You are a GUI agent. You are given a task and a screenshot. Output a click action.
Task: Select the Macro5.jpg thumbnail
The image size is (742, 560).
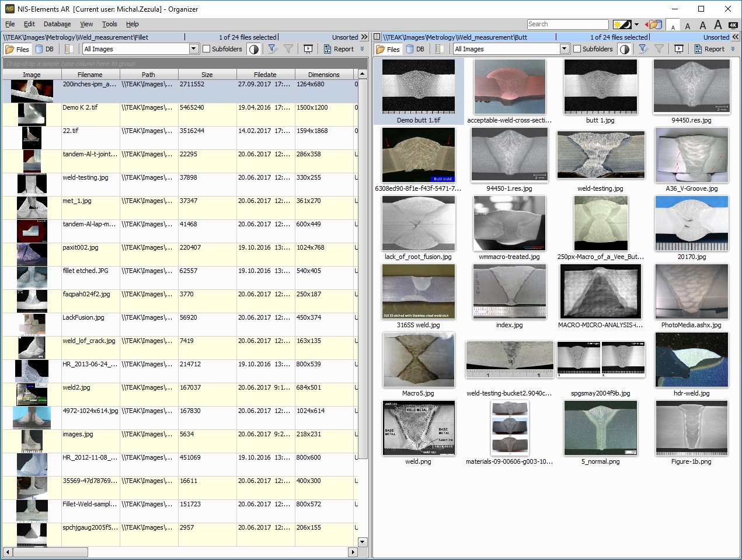418,359
